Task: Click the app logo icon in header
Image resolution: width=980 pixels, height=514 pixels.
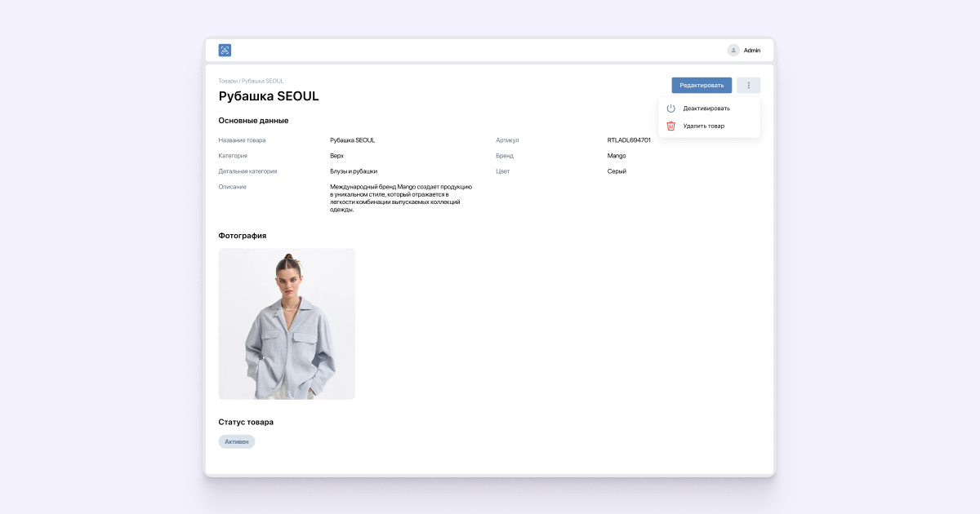Action: coord(225,51)
